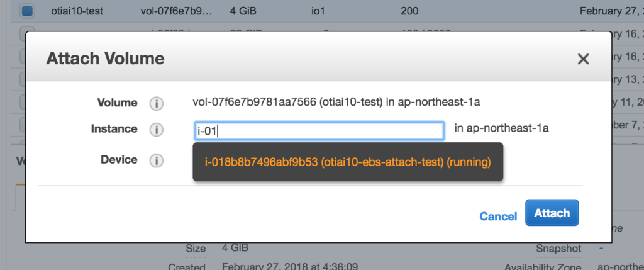644x270 pixels.
Task: Click the Volume info icon
Action: 156,103
